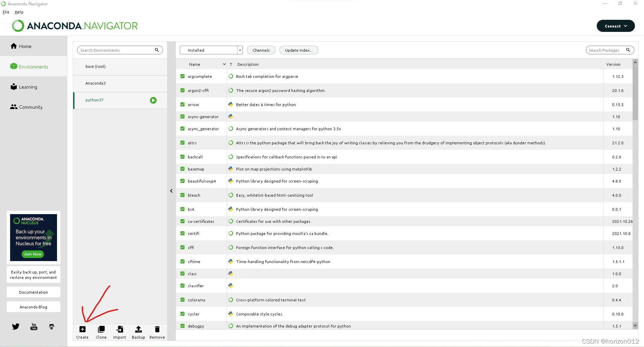This screenshot has height=347, width=644.
Task: Click the scrollbar down arrow
Action: click(x=635, y=325)
